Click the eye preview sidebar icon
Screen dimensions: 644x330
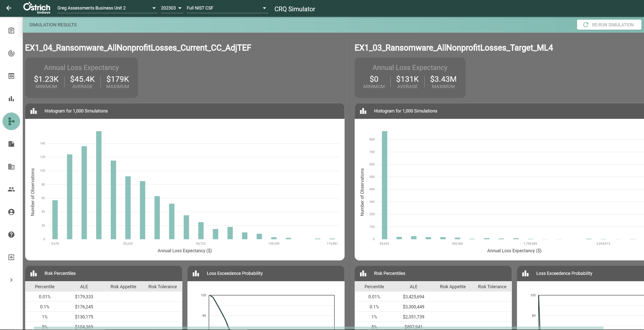(x=11, y=76)
